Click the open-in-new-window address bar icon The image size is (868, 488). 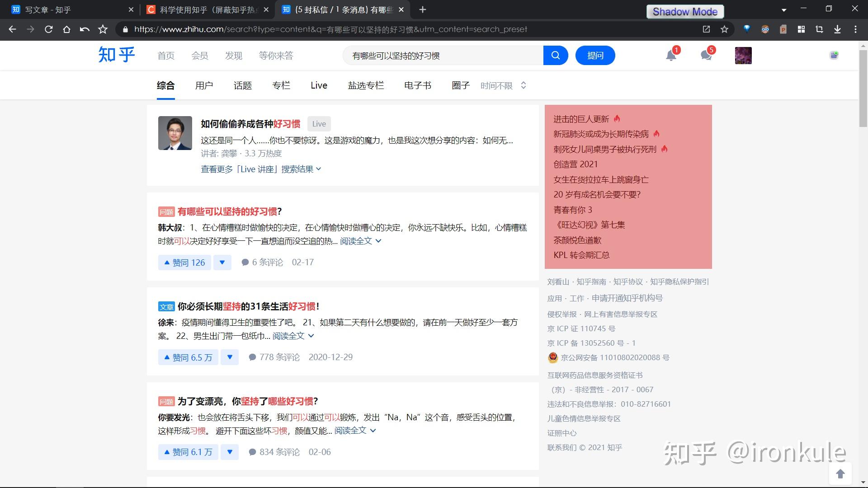click(706, 29)
